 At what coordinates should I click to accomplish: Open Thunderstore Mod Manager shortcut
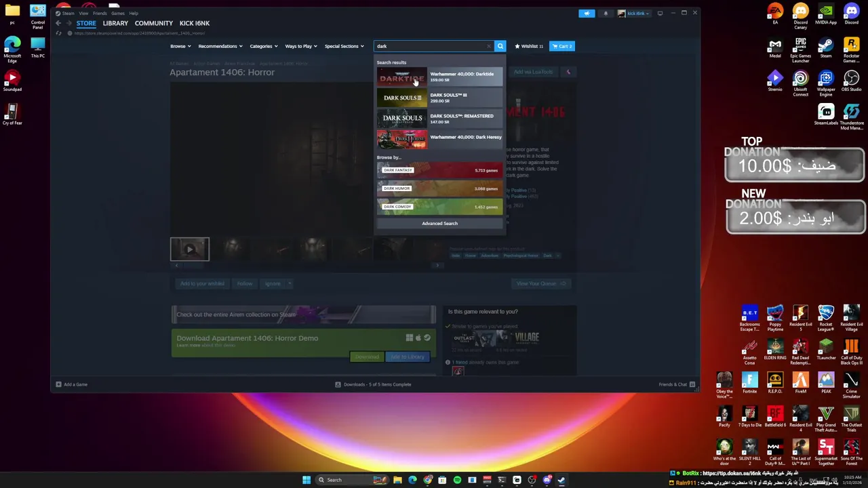point(851,117)
